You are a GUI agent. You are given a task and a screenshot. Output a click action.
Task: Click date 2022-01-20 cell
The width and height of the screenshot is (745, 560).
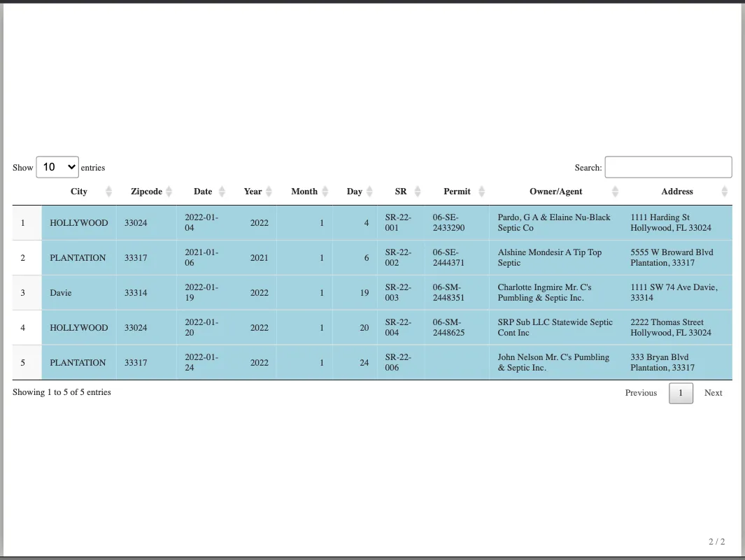click(203, 328)
